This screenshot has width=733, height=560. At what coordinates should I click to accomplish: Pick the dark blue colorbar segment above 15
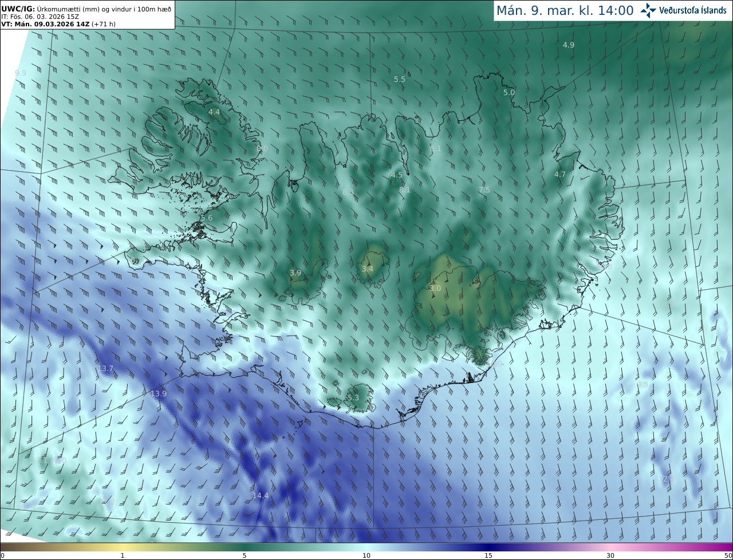click(x=488, y=547)
